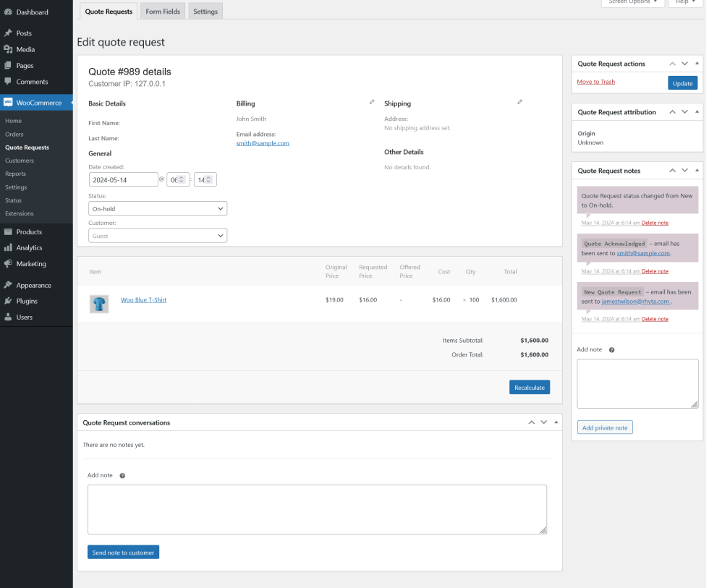The width and height of the screenshot is (709, 588).
Task: Click the Woo Blue T-Shirt thumbnail
Action: pyautogui.click(x=99, y=304)
